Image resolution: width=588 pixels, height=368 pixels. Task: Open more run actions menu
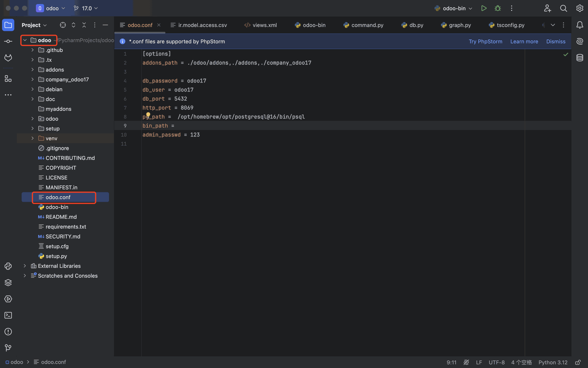click(x=511, y=8)
